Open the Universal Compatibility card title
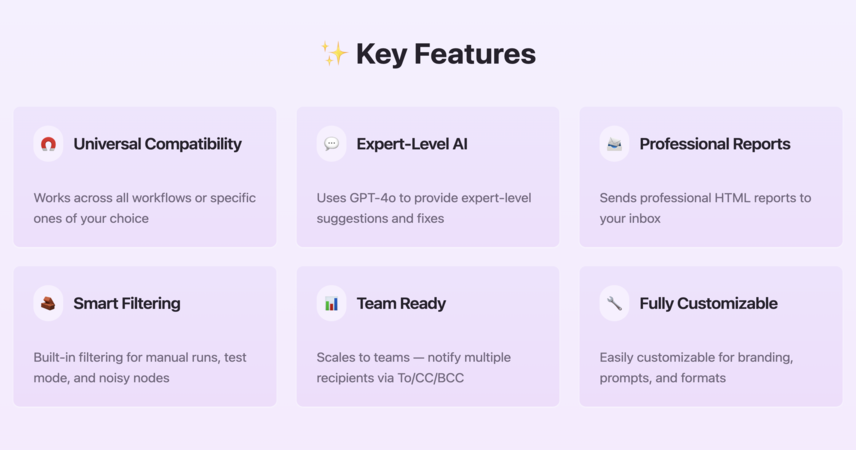 [157, 144]
